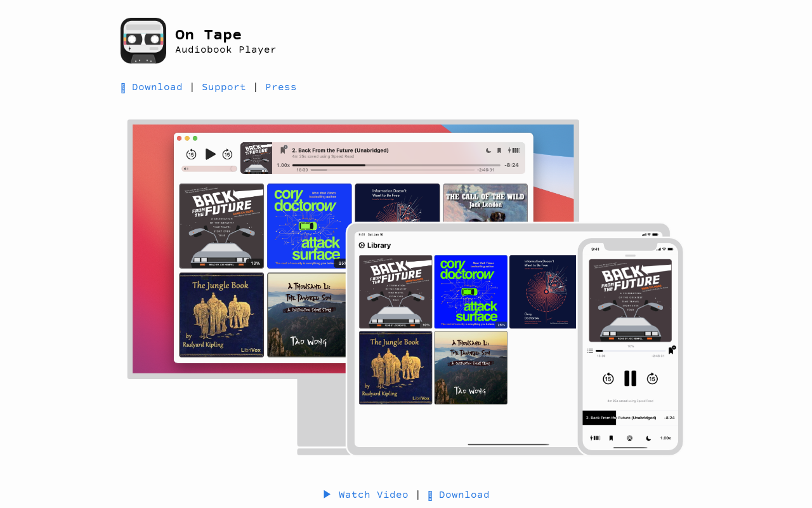
Task: Toggle the Speed Read icon in the Mac player
Action: pyautogui.click(x=514, y=150)
